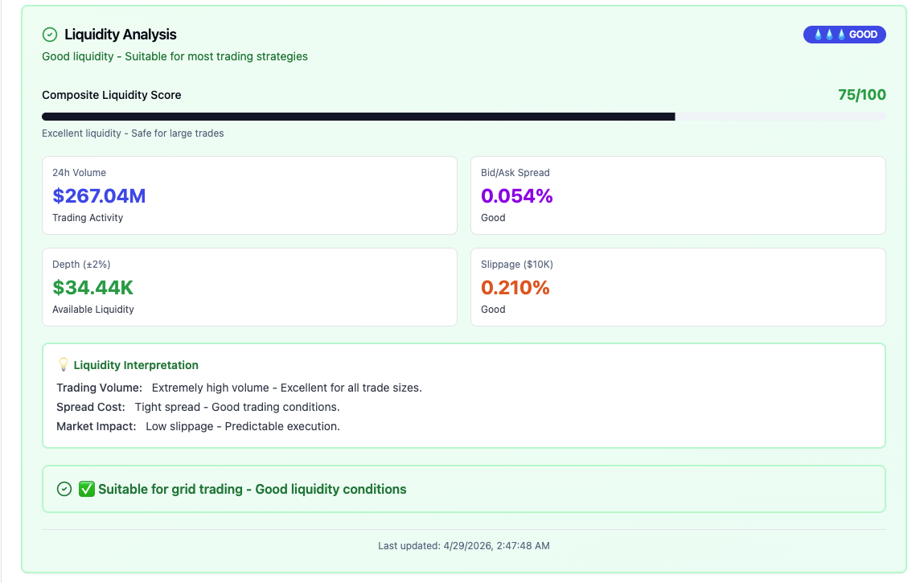Click the 0.210% slippage value
The image size is (924, 583).
point(515,288)
